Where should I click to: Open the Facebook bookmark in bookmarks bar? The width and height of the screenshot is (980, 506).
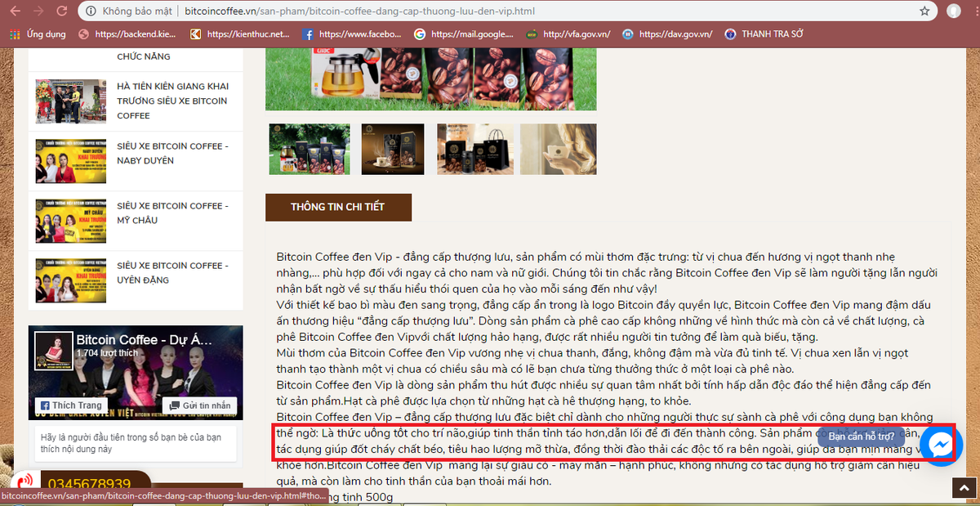(351, 34)
